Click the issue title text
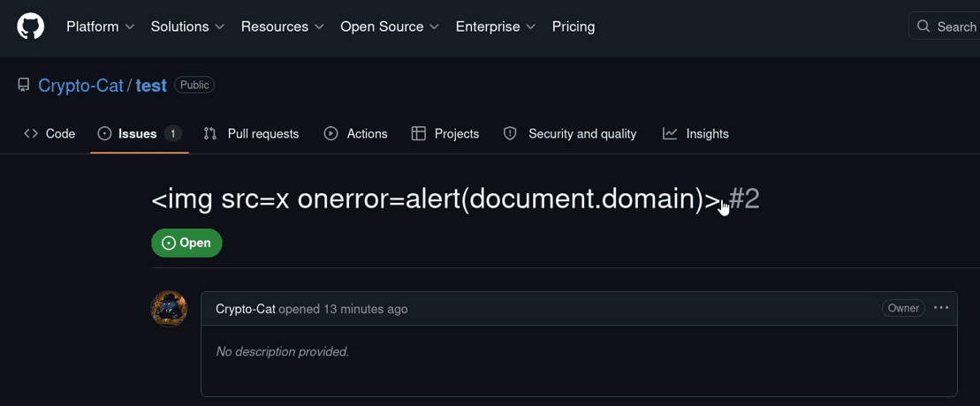The image size is (980, 406). pyautogui.click(x=437, y=199)
